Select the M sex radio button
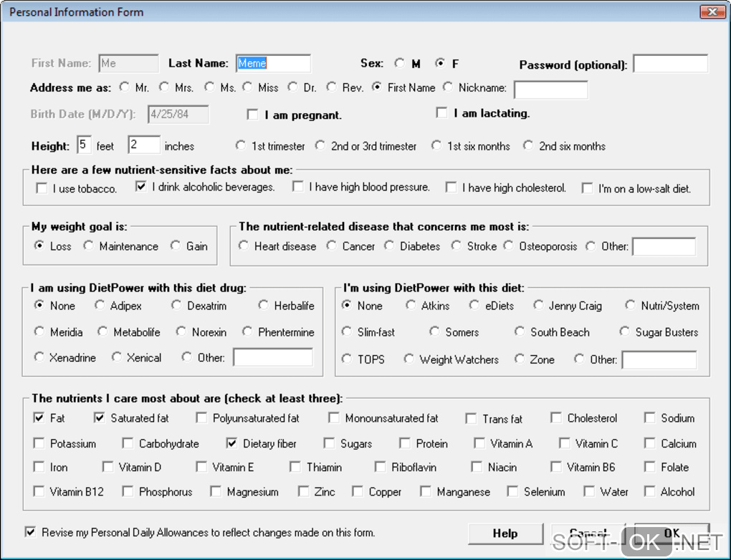This screenshot has height=560, width=731. click(x=399, y=63)
